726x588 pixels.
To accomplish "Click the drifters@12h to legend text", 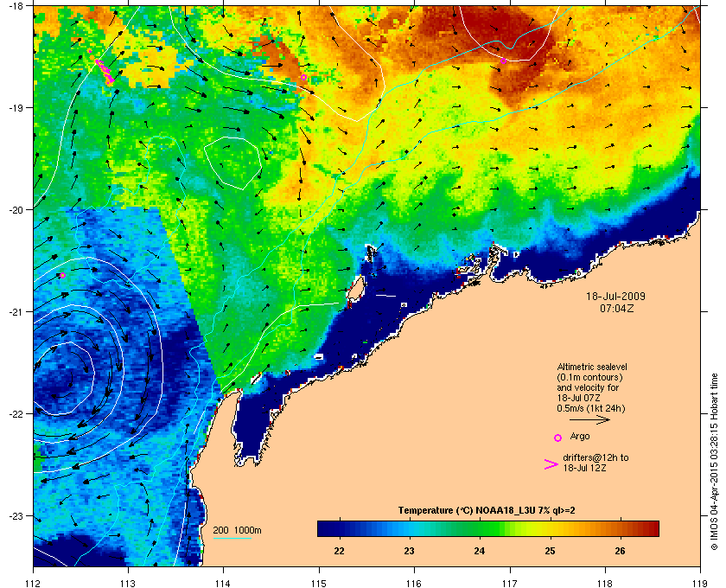I will point(595,457).
